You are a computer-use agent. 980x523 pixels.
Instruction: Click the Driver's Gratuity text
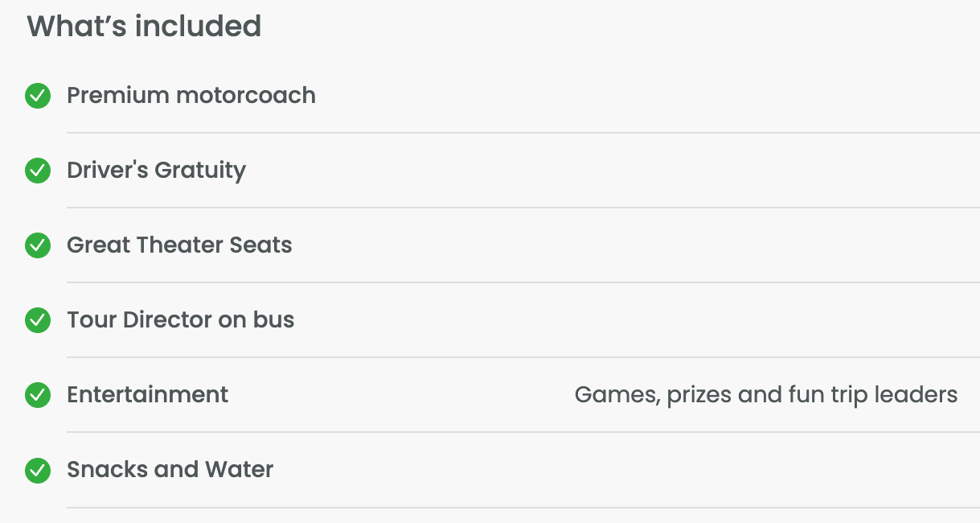(x=156, y=170)
